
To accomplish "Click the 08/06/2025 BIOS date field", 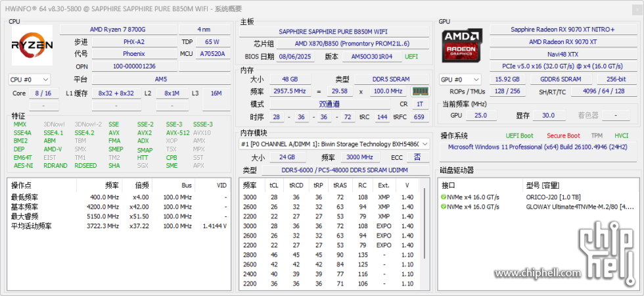I will pyautogui.click(x=295, y=57).
